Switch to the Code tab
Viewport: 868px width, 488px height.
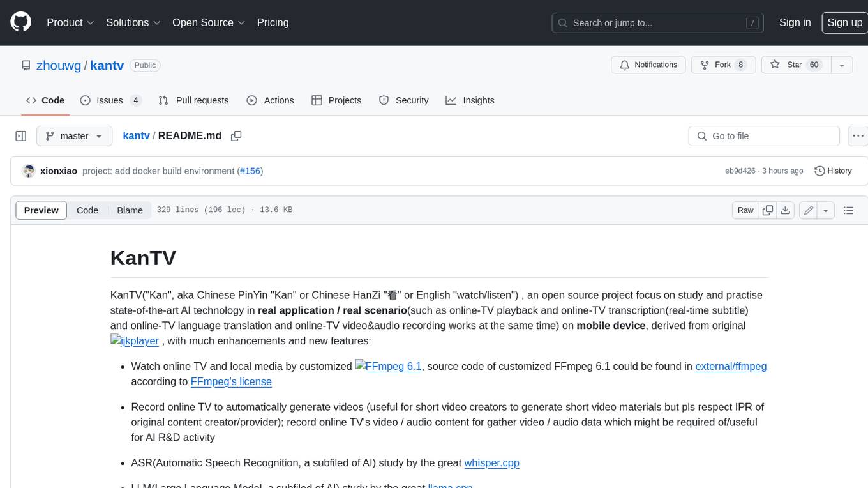point(45,100)
